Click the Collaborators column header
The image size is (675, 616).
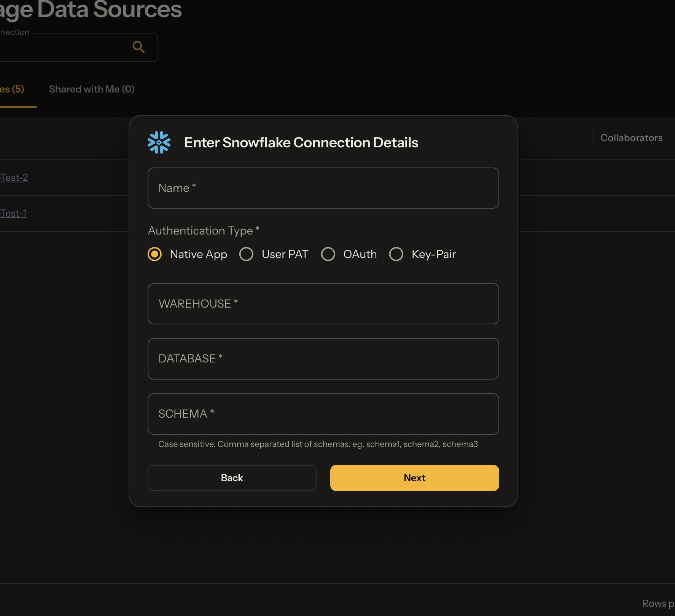click(632, 138)
